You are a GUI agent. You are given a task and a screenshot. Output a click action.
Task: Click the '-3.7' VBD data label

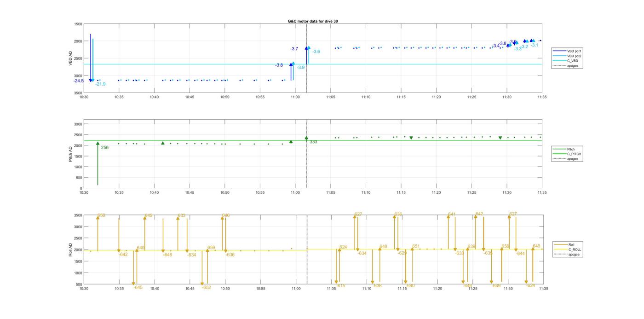(294, 49)
